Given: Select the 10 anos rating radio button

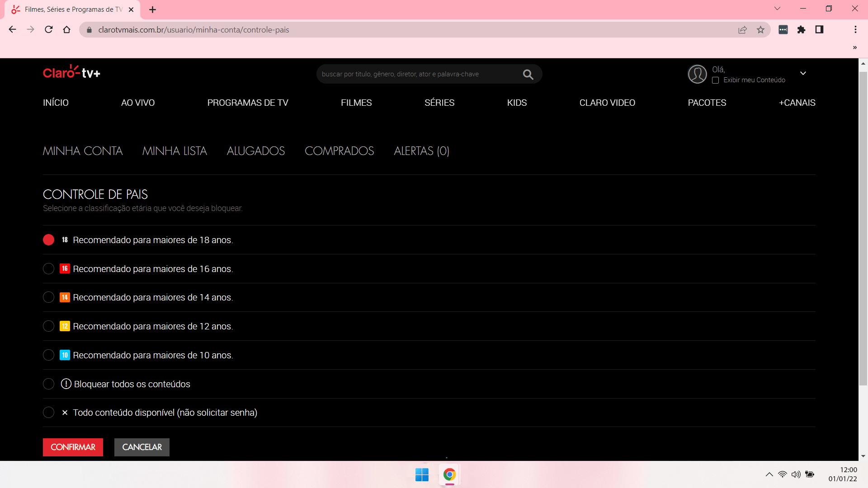Looking at the screenshot, I should pos(48,355).
